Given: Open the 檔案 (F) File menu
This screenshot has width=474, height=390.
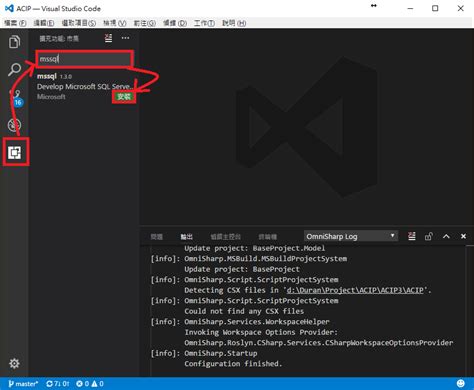Looking at the screenshot, I should click(15, 23).
